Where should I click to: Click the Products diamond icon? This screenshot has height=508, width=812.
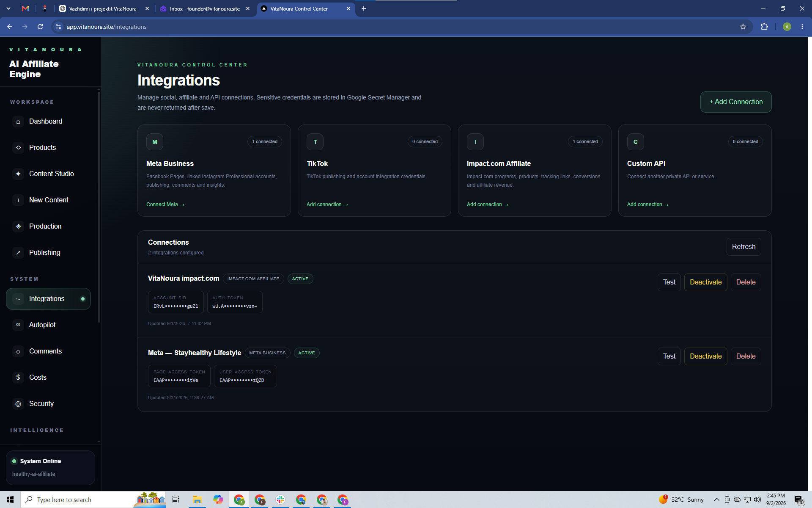click(x=18, y=148)
